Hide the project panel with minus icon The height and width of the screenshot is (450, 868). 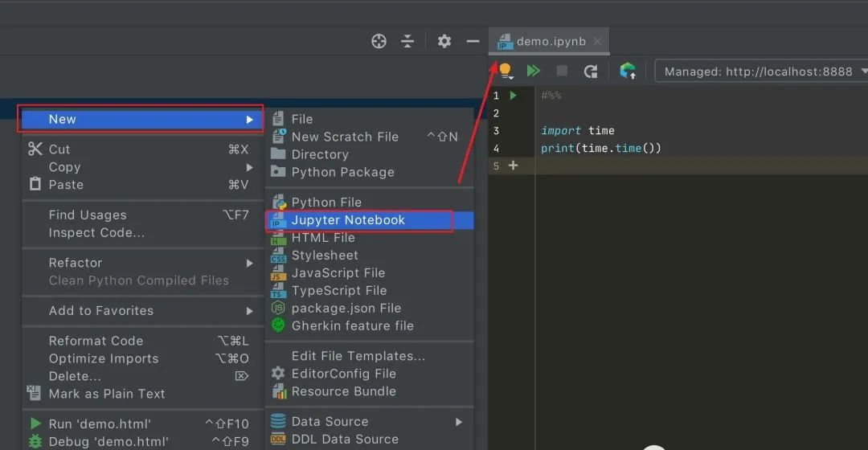473,41
